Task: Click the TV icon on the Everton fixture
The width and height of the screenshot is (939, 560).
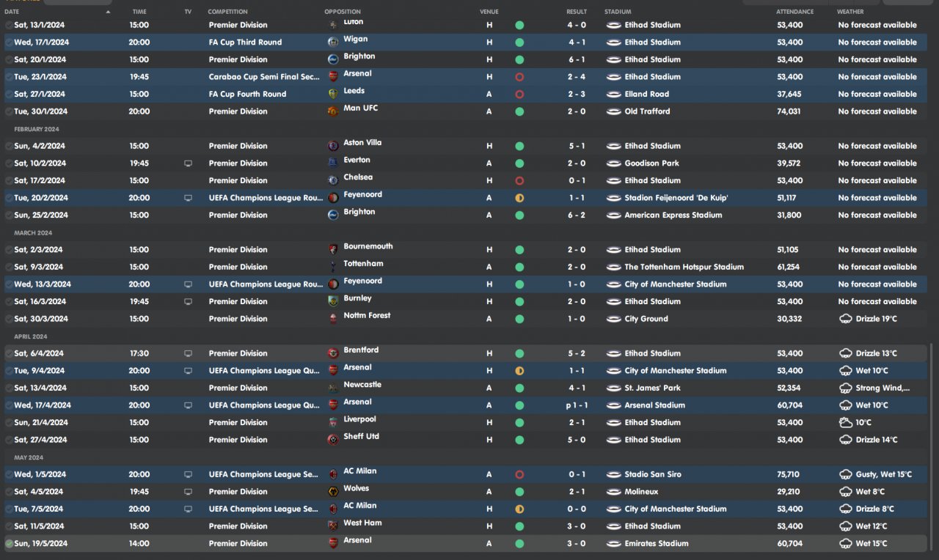Action: pos(188,163)
